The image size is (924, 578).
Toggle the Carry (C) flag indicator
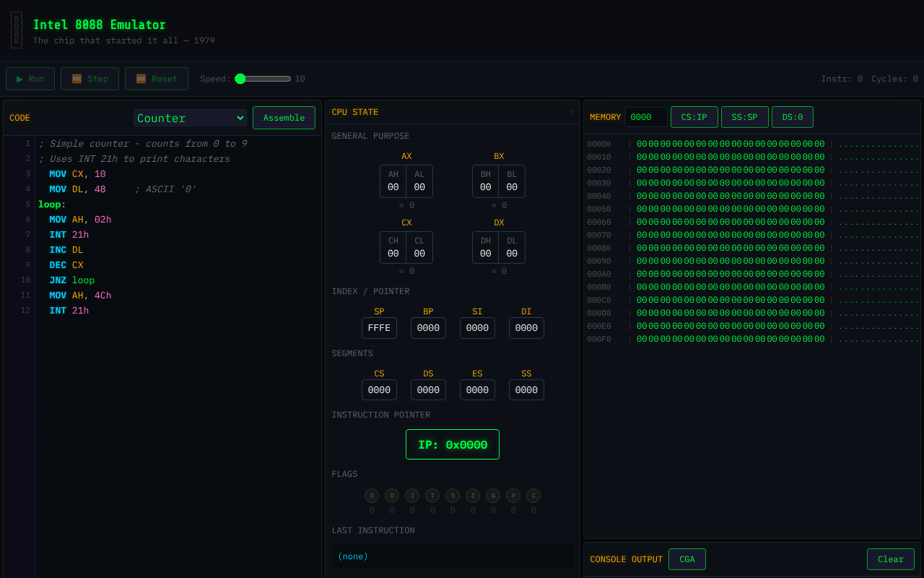click(533, 496)
